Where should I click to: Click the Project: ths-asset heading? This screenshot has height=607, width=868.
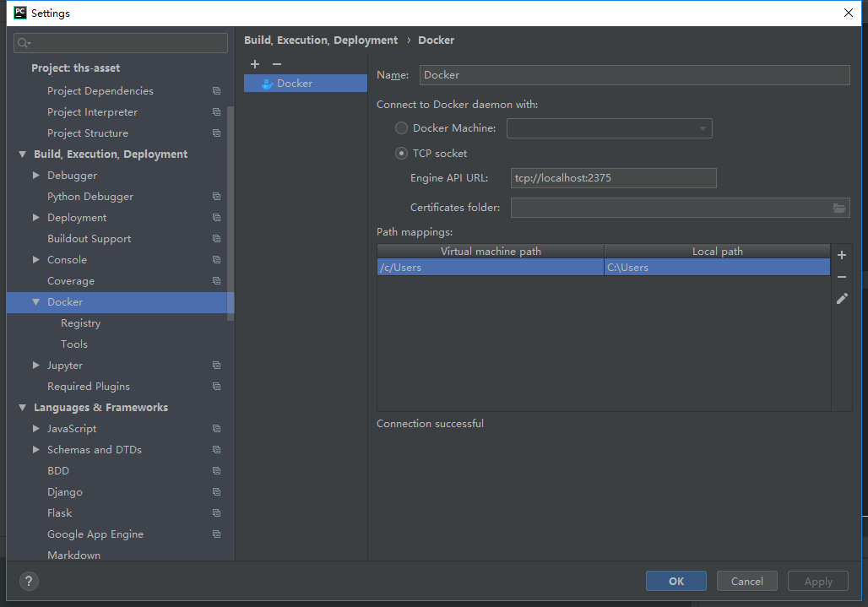click(x=75, y=68)
